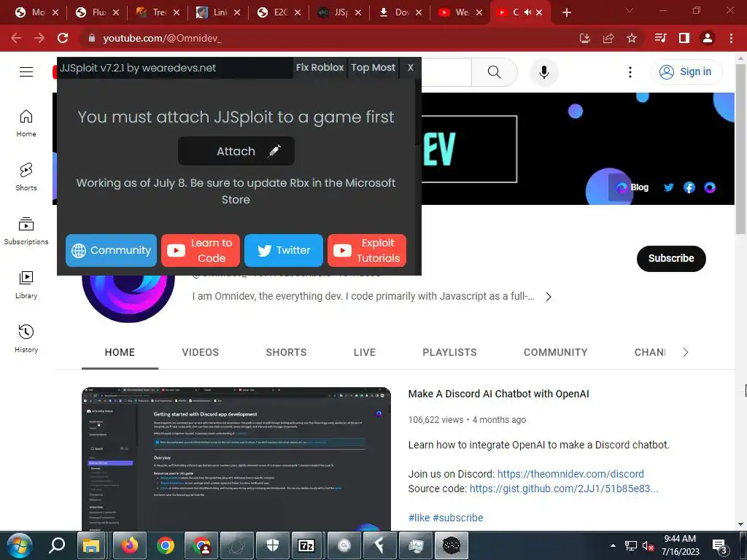Open Shorts in YouTube sidebar
Screen dimensions: 747x560
(26, 177)
